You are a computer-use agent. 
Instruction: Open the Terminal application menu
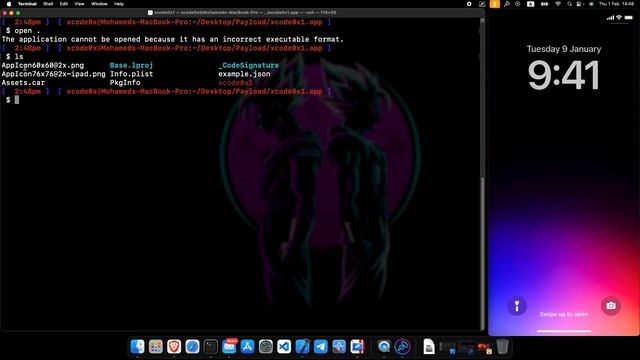coord(27,4)
